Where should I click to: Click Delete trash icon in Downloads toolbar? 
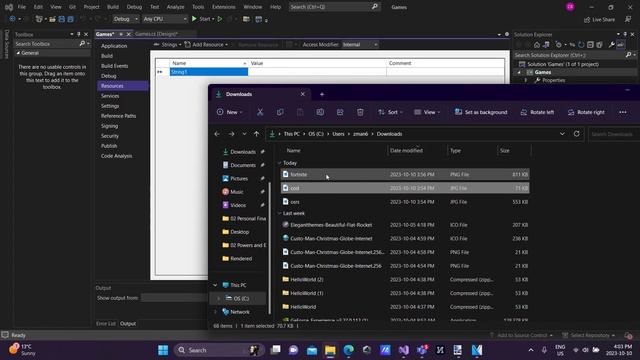pos(360,112)
